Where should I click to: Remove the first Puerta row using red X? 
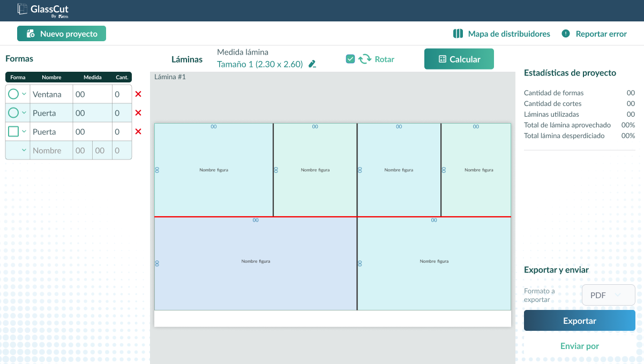click(138, 113)
